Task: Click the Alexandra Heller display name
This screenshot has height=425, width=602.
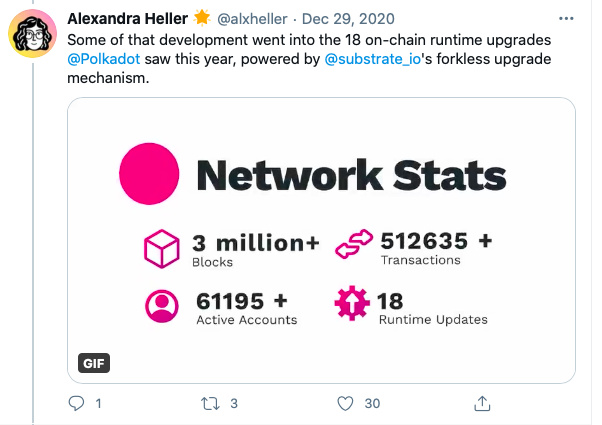Action: (x=127, y=18)
